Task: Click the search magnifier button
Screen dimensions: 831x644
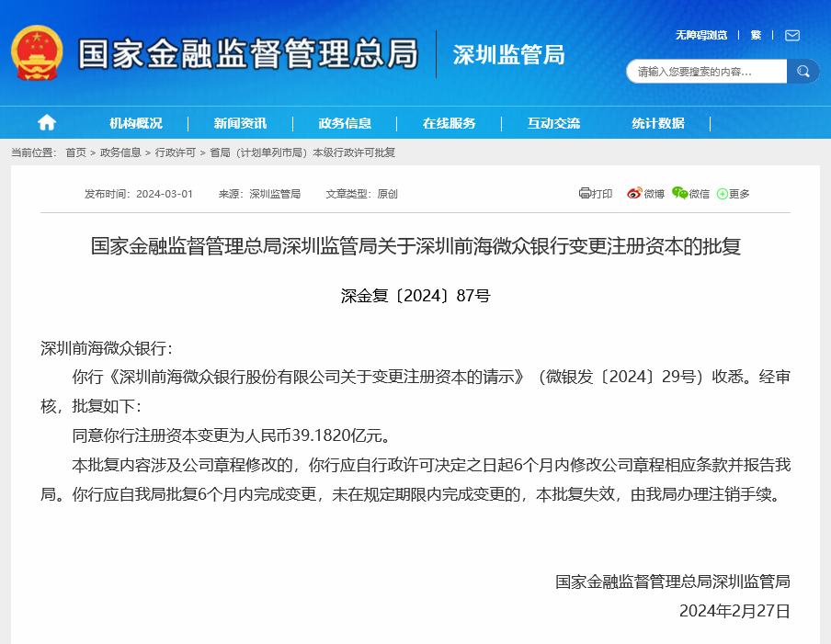Action: point(803,71)
